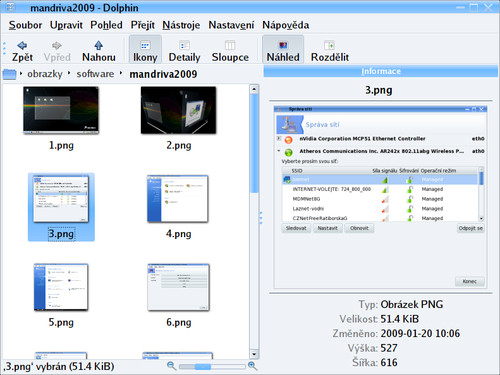Open the Pohled menu
This screenshot has width=500, height=375.
106,25
